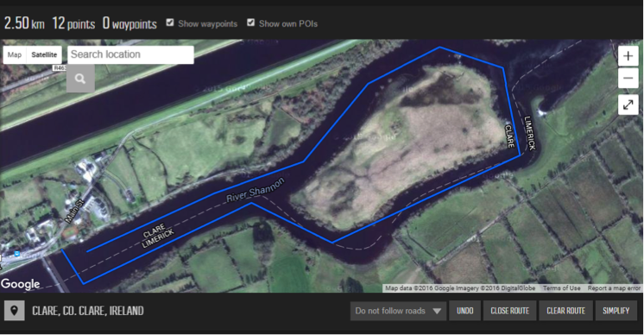
Task: Zoom in with the plus button
Action: pyautogui.click(x=628, y=56)
